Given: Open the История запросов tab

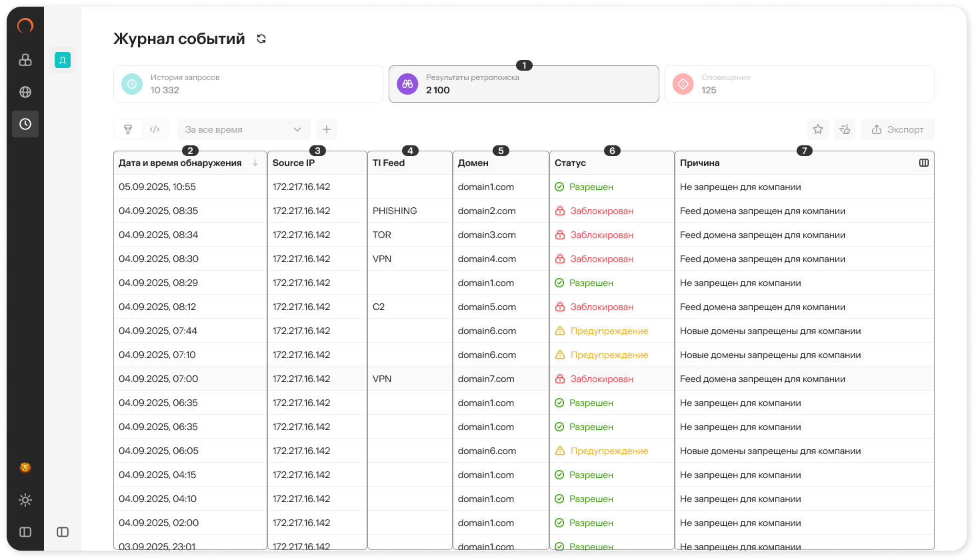Looking at the screenshot, I should (x=248, y=84).
